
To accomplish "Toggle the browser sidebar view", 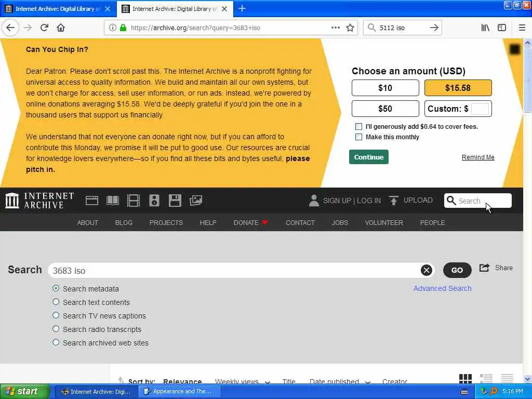I will [x=501, y=28].
